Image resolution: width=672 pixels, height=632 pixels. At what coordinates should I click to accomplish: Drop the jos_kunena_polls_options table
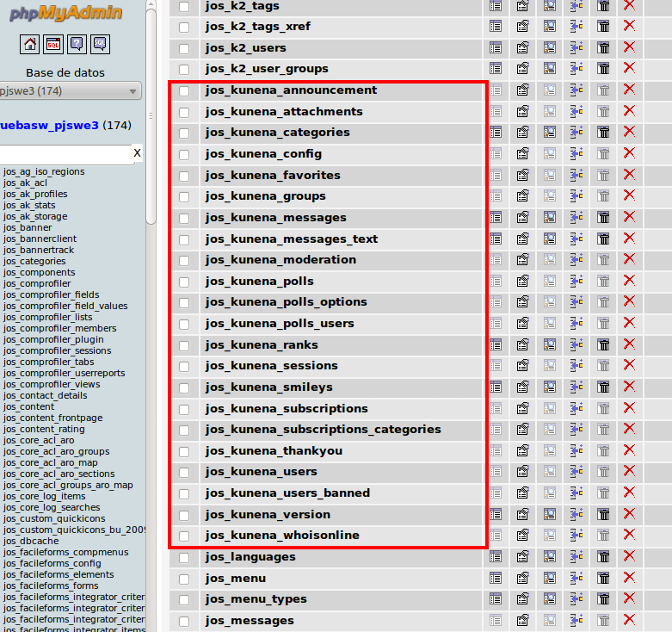click(629, 302)
